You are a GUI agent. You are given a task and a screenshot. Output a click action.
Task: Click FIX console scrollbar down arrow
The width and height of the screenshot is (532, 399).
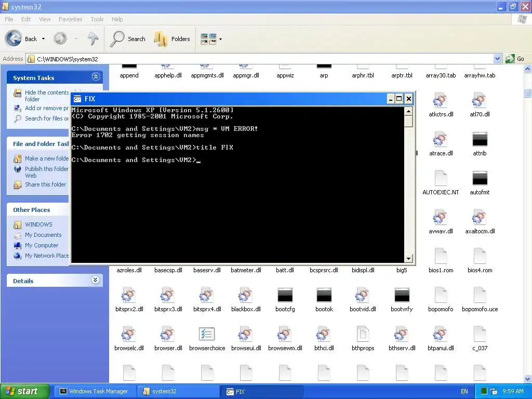[408, 259]
